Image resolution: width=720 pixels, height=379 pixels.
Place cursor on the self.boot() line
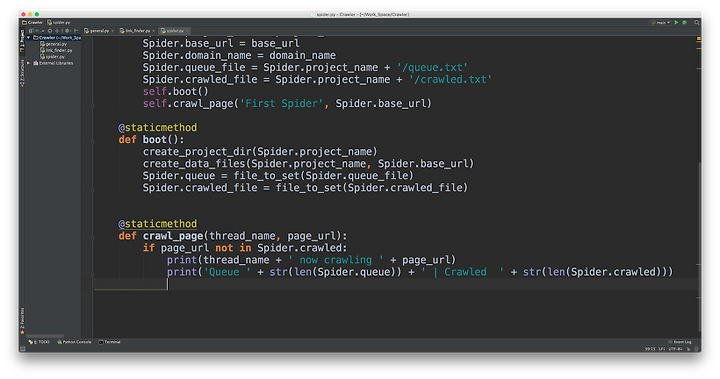(175, 91)
